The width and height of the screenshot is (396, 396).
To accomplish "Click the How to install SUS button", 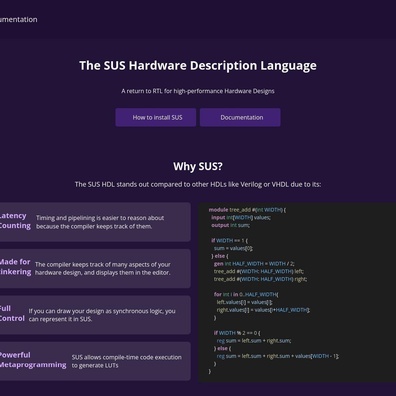I will click(x=156, y=117).
